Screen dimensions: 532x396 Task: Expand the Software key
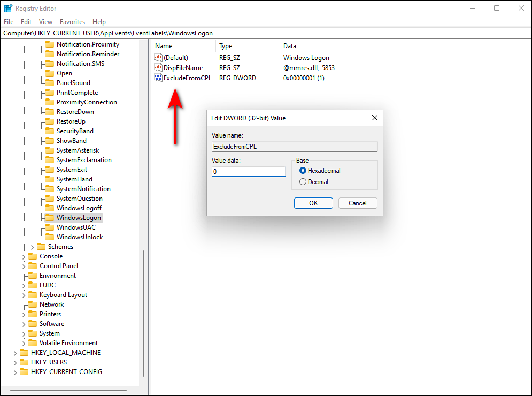(24, 324)
